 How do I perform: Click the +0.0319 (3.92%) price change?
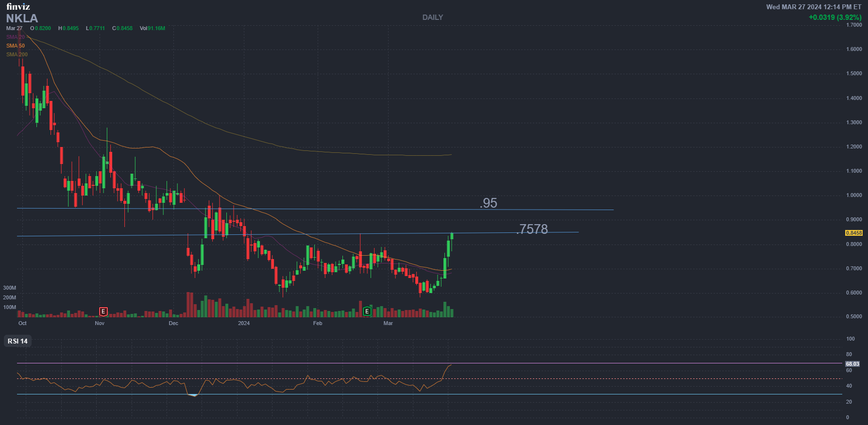[x=834, y=17]
